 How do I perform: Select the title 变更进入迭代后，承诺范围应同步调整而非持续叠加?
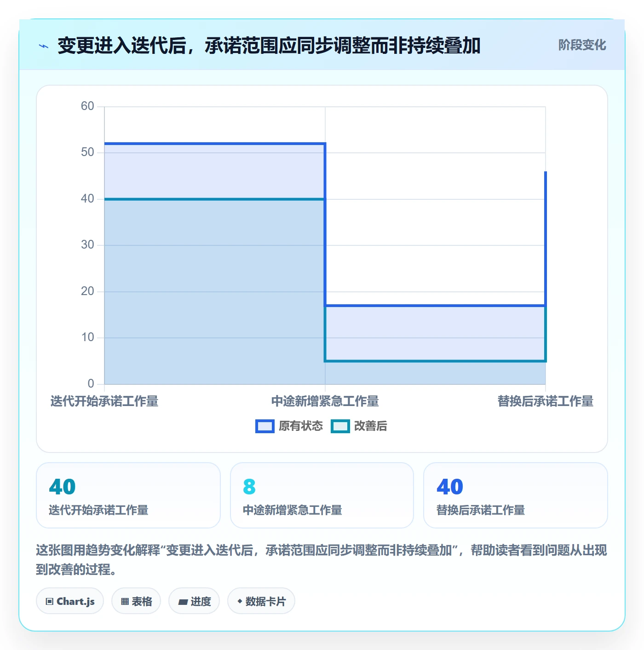click(269, 46)
